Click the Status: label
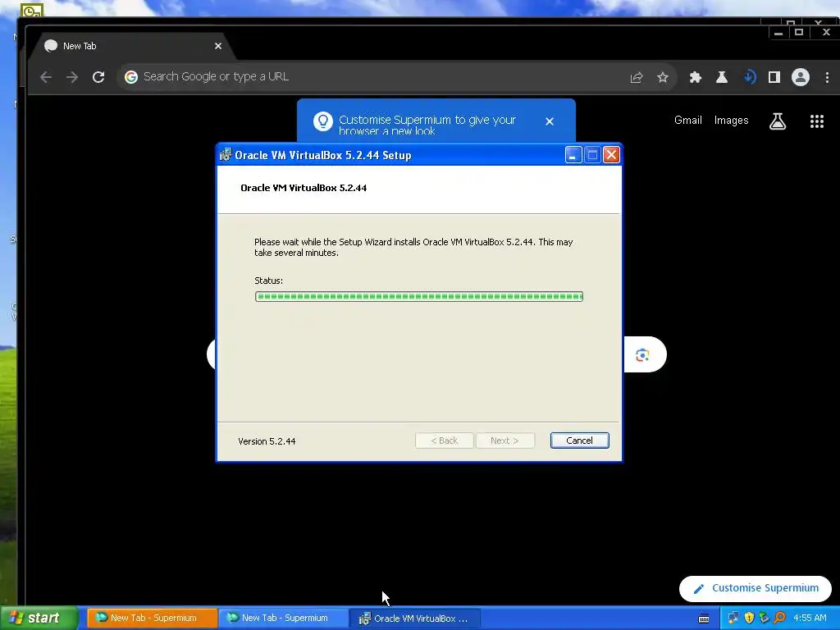This screenshot has width=840, height=630. tap(268, 281)
